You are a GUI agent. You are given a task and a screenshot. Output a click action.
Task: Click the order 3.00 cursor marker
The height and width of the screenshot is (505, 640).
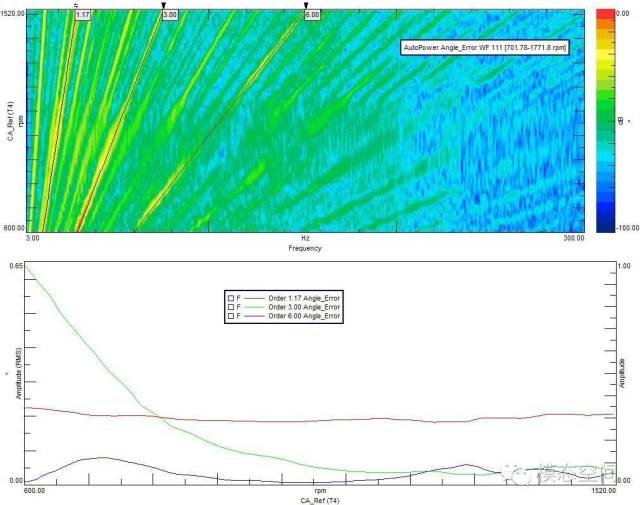(169, 15)
